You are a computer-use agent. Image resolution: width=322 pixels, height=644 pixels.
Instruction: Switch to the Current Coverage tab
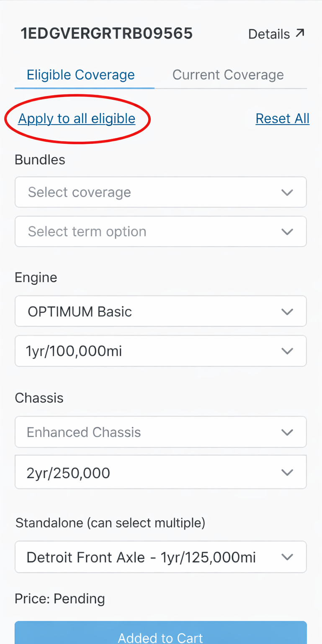[x=228, y=75]
